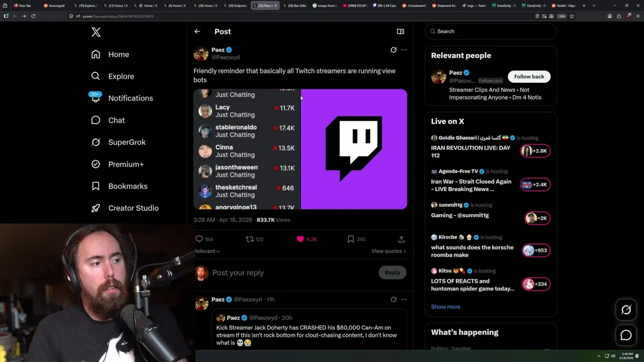Image resolution: width=644 pixels, height=362 pixels.
Task: Switch to the Asmongold tab
Action: point(54,6)
